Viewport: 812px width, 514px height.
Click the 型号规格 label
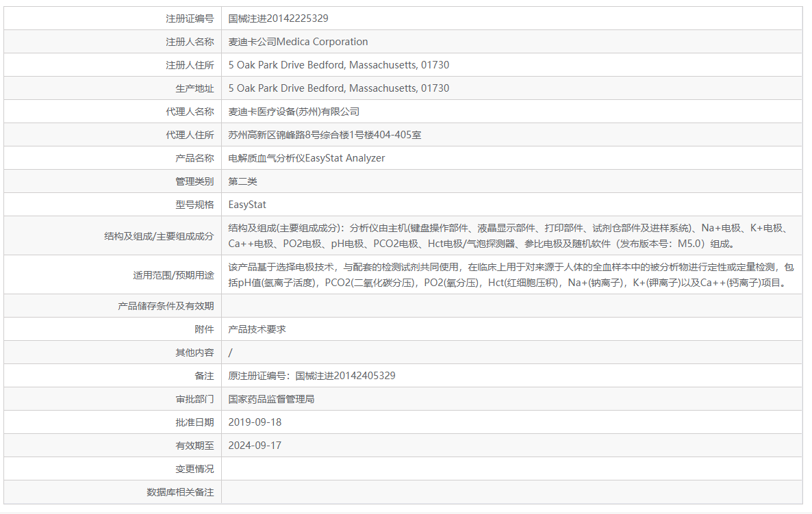(194, 205)
